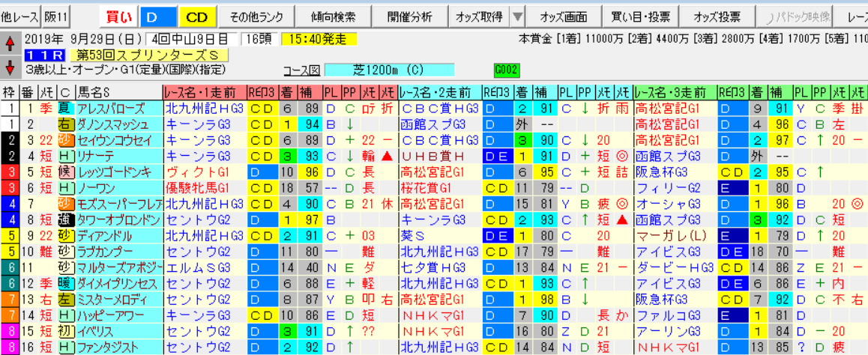Viewport: 868px width, 355px height.
Task: Click the 初 icon on イベリス row
Action: click(64, 333)
